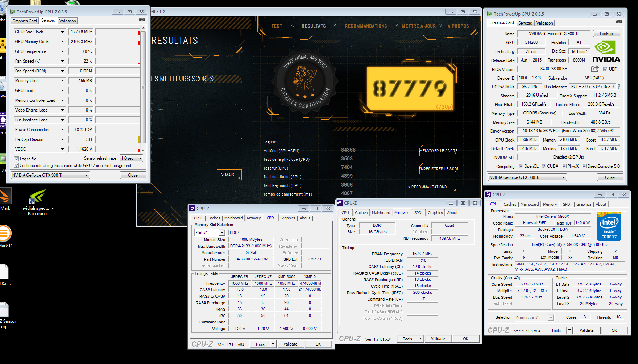Click the Core Speed value 5332.59 MHz
Image resolution: width=638 pixels, height=364 pixels.
pos(532,284)
